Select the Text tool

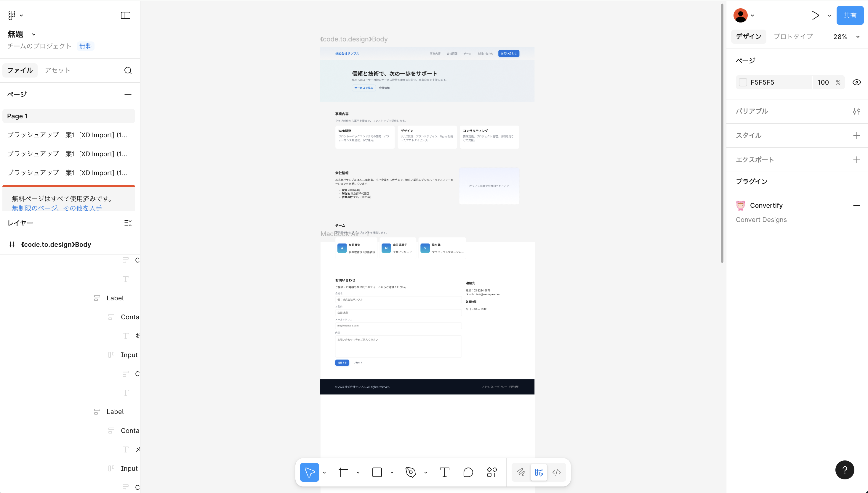tap(444, 472)
